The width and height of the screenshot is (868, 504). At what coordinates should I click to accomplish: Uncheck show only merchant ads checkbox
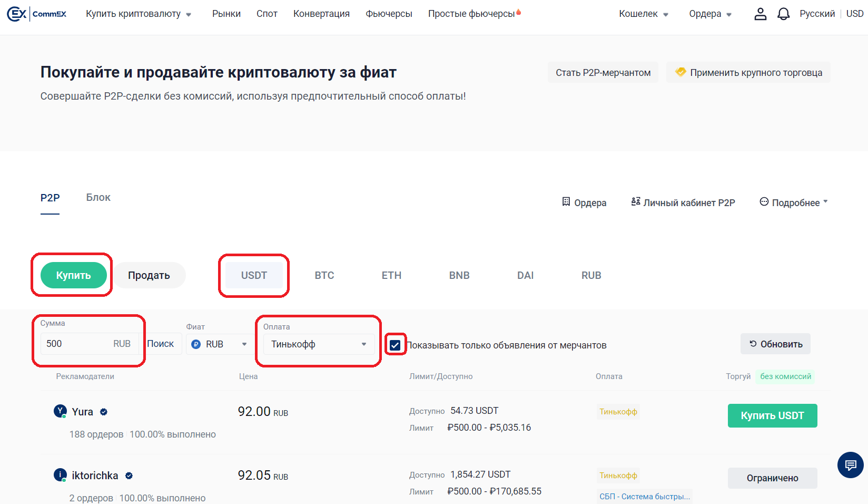(x=395, y=345)
